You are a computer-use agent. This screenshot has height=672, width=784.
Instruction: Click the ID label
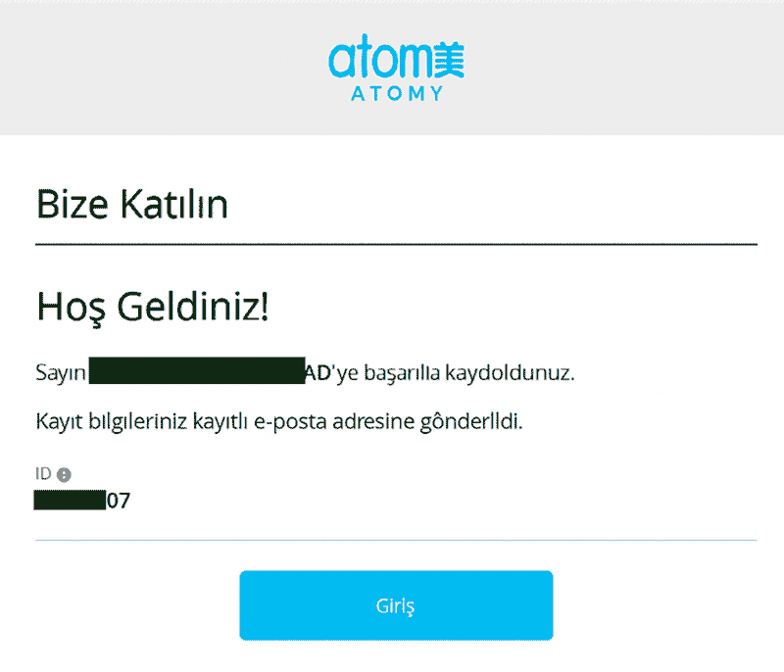pyautogui.click(x=43, y=475)
